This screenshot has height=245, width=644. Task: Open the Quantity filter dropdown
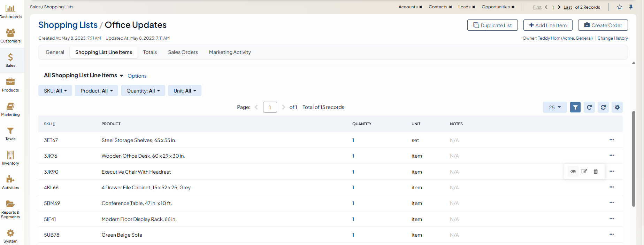(x=143, y=91)
